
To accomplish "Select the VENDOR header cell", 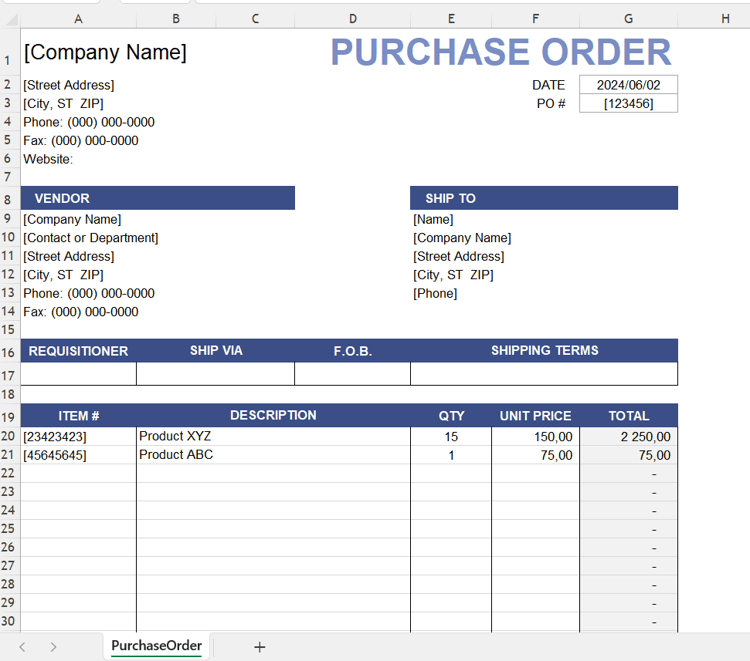I will [158, 198].
